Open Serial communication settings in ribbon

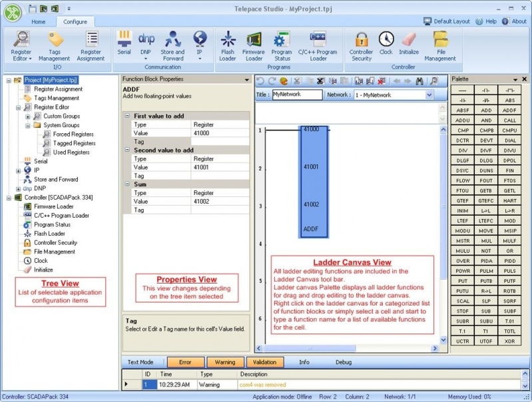click(x=125, y=43)
